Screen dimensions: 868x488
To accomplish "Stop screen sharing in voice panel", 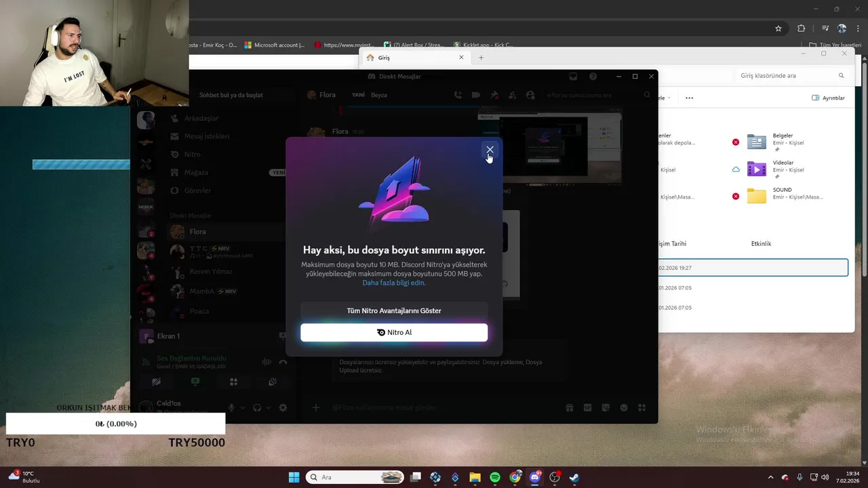I will tap(195, 382).
